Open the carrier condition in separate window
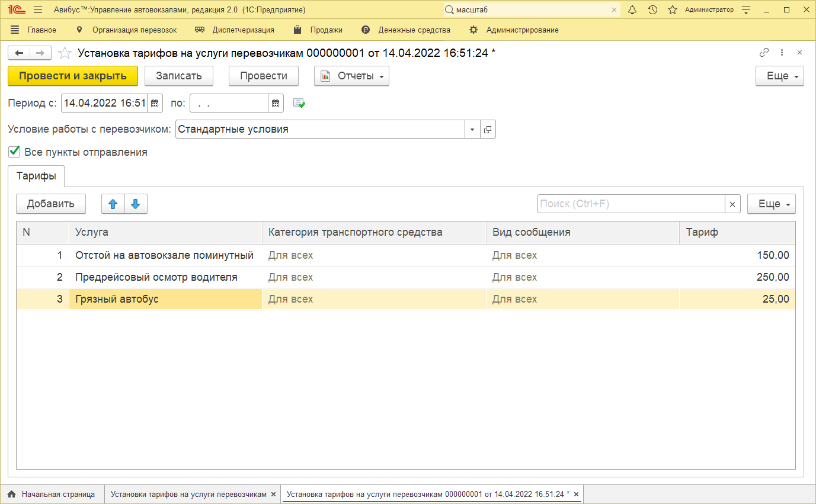The width and height of the screenshot is (816, 504). 488,129
